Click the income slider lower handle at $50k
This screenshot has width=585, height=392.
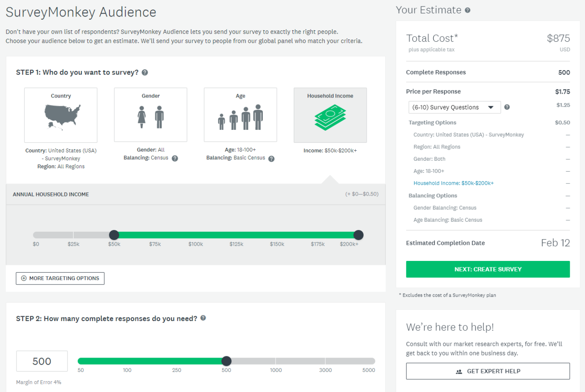click(x=114, y=235)
